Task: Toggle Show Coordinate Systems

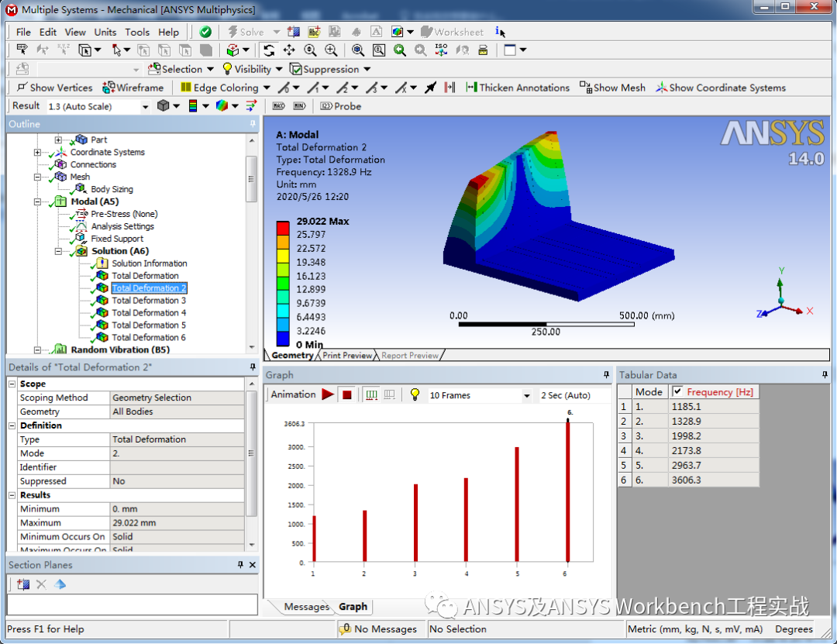Action: point(722,88)
